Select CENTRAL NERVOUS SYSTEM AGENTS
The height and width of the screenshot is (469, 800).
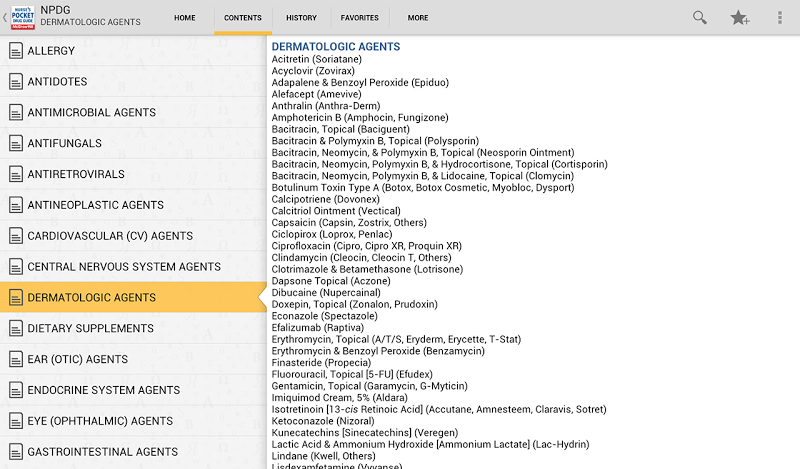[x=133, y=267]
